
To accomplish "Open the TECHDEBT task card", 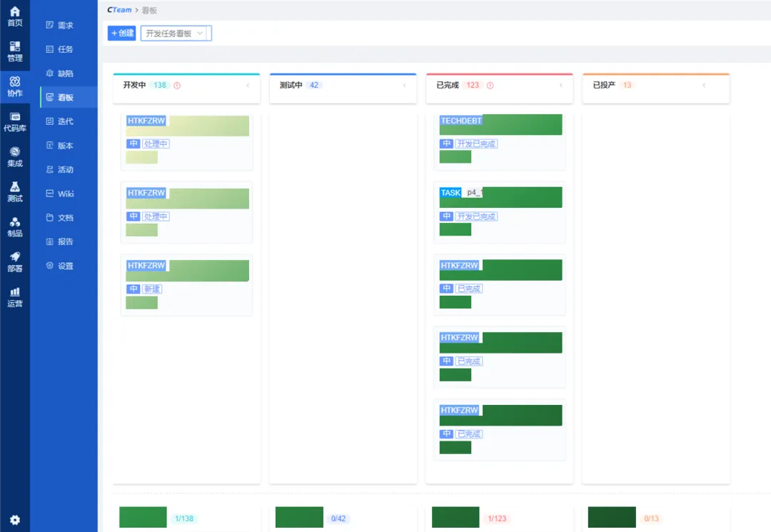I will [x=500, y=141].
